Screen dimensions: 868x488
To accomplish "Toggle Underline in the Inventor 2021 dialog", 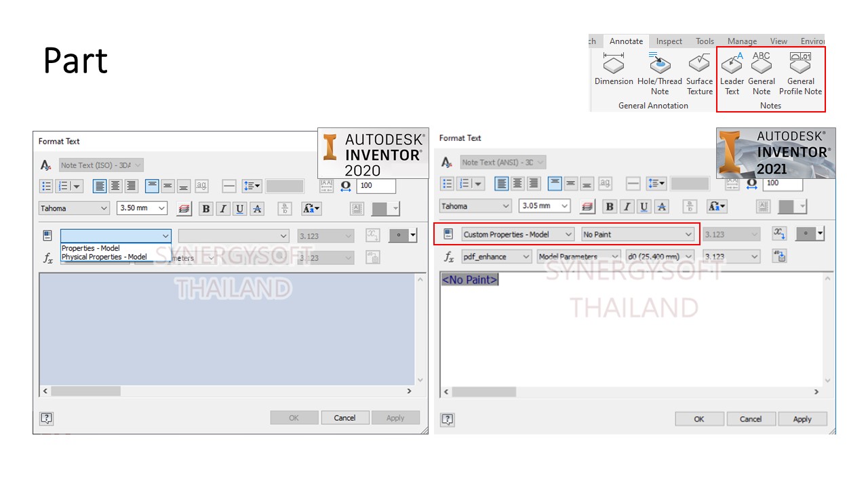I will click(644, 206).
